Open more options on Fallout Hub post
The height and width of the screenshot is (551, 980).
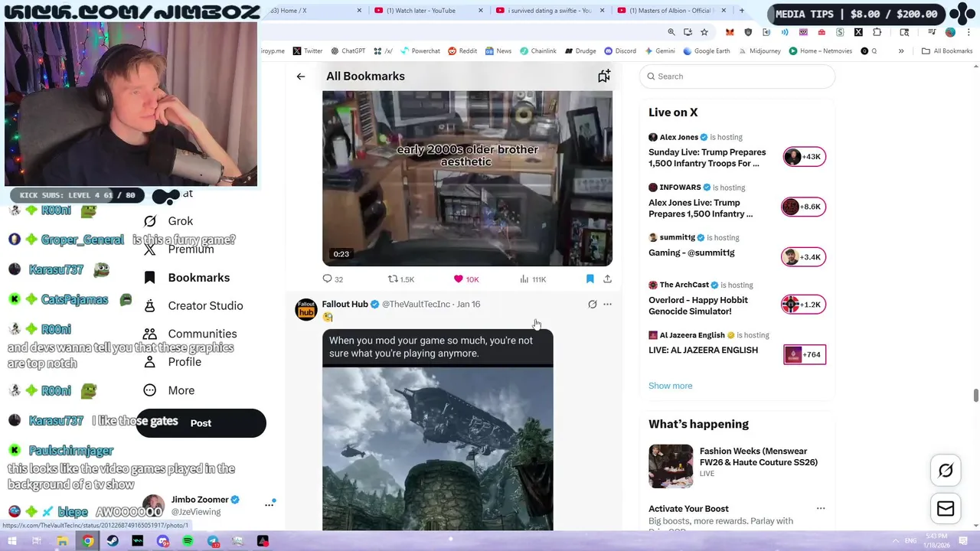(607, 305)
